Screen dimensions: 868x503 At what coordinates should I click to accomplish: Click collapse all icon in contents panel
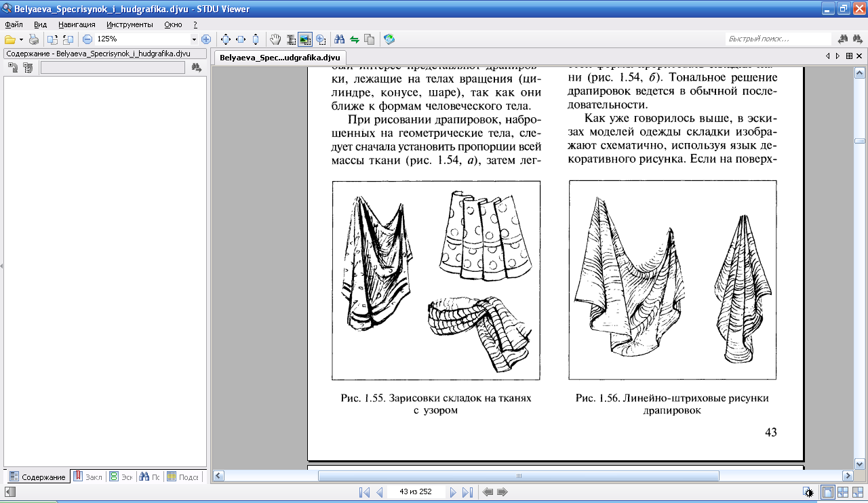tap(28, 67)
